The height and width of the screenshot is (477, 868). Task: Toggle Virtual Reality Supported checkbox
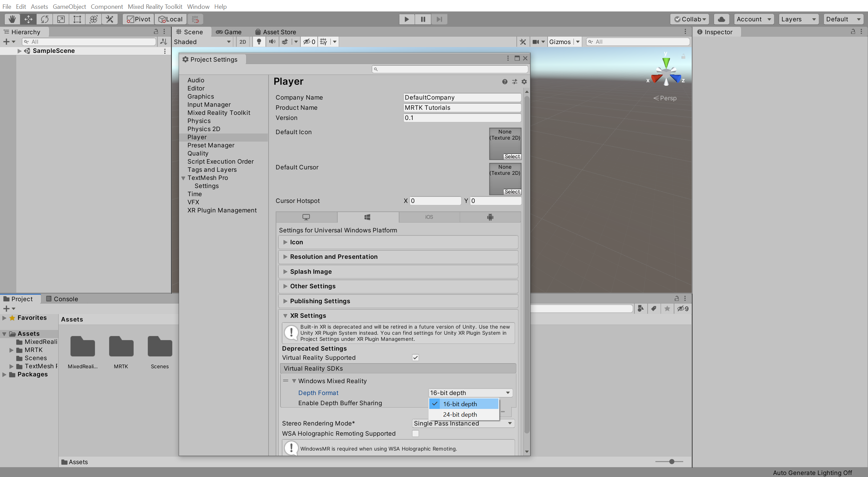coord(415,357)
